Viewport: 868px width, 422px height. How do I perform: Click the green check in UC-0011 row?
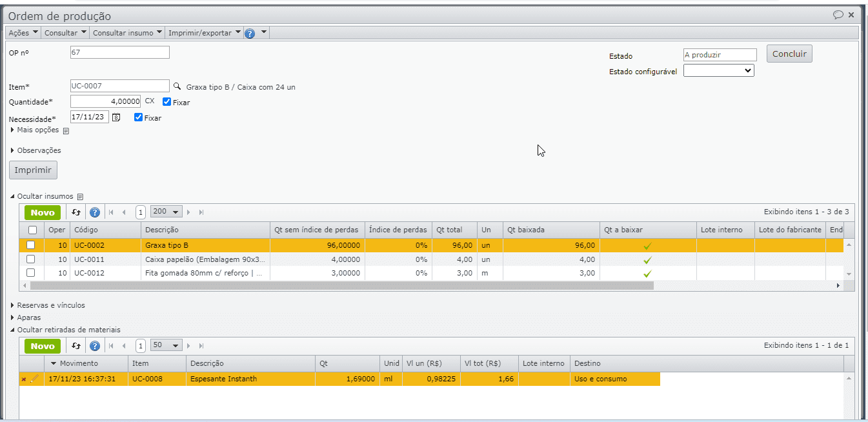click(x=647, y=259)
